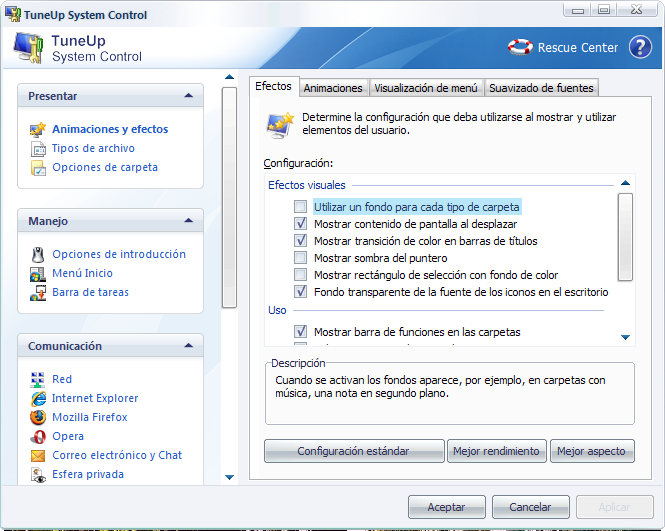665x531 pixels.
Task: Enable 'Utilizar un fondo para cada tipo de carpeta'
Action: coord(301,207)
